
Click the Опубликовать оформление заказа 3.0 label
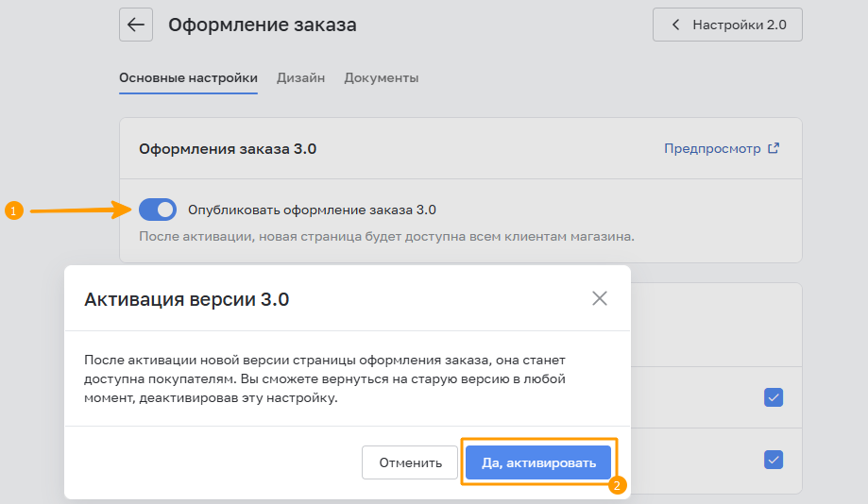point(313,210)
